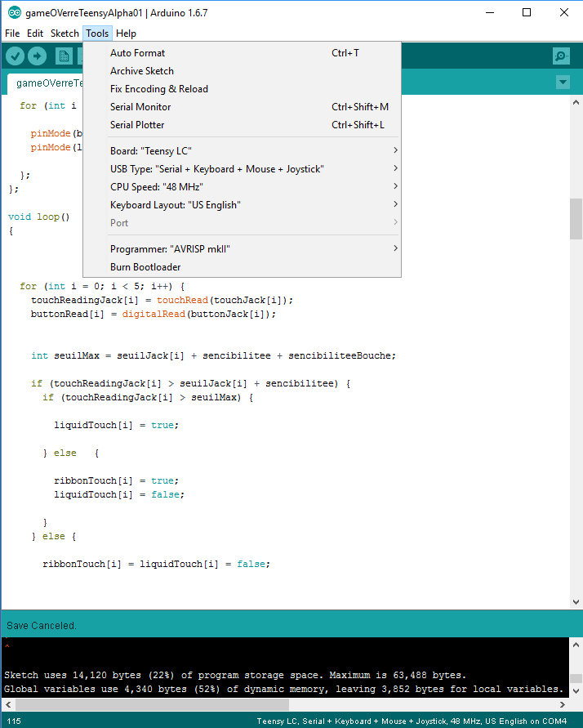Close the Arduino window
This screenshot has width=583, height=728.
click(564, 12)
